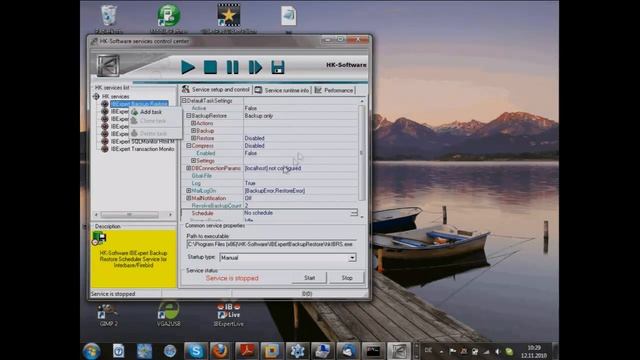This screenshot has width=640, height=360.
Task: Collapse the Compress property group
Action: point(189,146)
